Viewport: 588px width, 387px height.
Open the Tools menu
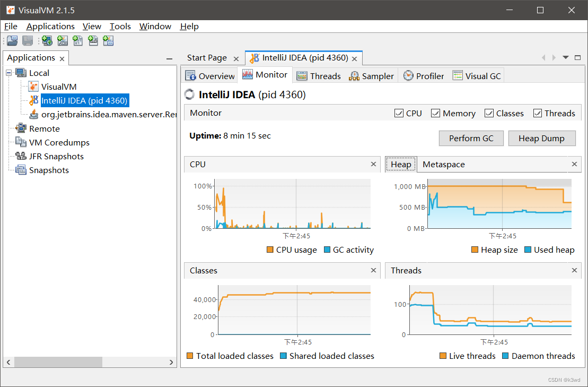pos(120,26)
